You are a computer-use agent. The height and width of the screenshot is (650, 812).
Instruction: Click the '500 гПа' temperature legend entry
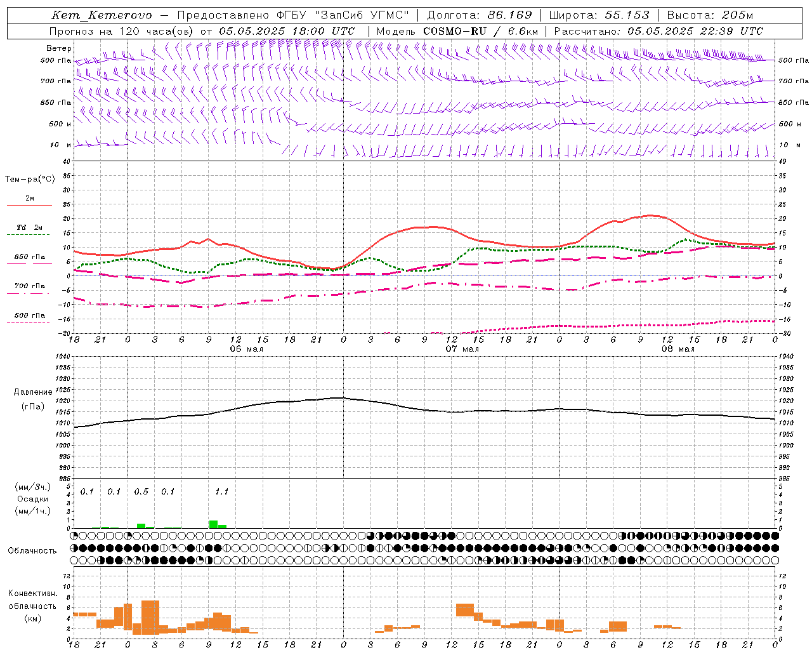coord(29,315)
